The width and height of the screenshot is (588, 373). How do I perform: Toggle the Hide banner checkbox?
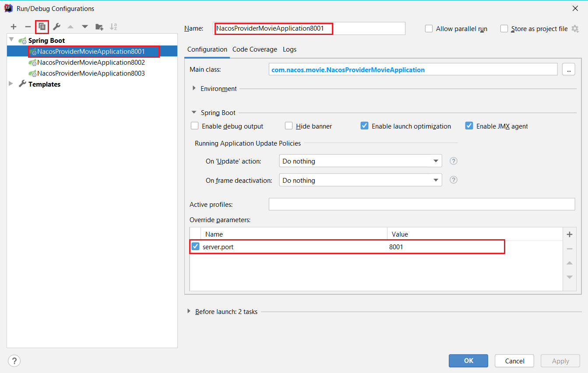[x=289, y=126]
